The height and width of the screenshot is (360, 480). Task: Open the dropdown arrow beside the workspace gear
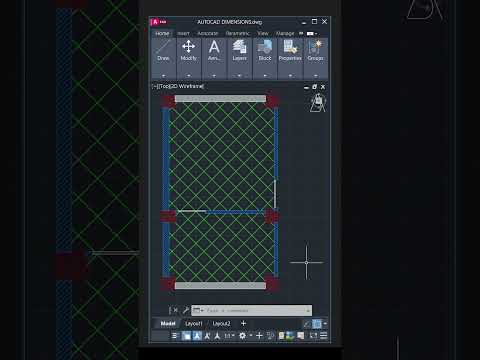click(x=251, y=336)
